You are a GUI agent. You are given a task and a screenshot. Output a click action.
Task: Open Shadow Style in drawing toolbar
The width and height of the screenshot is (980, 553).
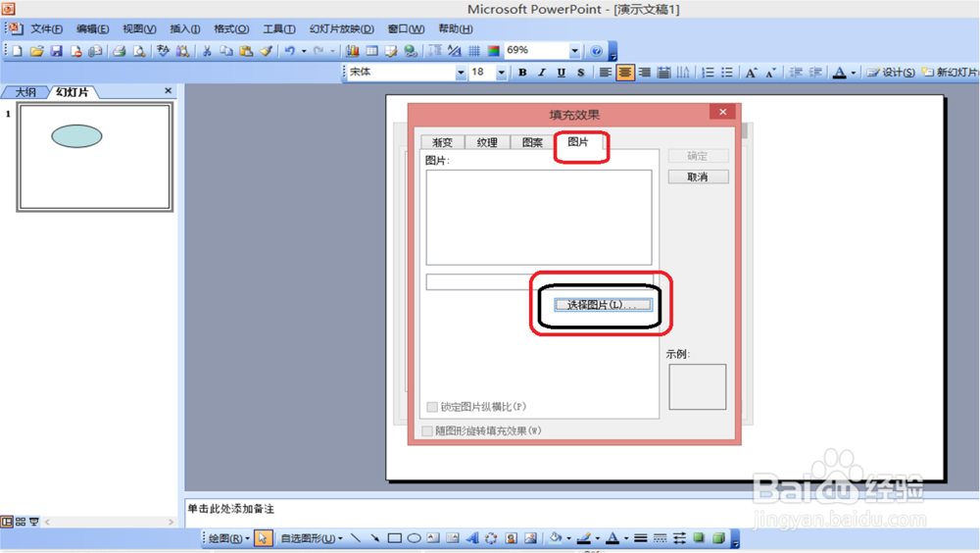tap(699, 538)
